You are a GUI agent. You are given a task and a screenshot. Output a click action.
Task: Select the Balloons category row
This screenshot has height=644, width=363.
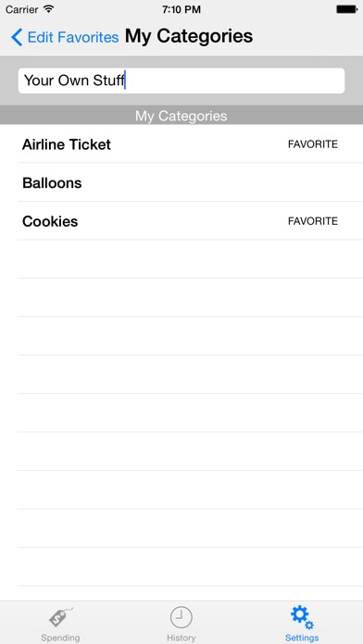tap(181, 182)
